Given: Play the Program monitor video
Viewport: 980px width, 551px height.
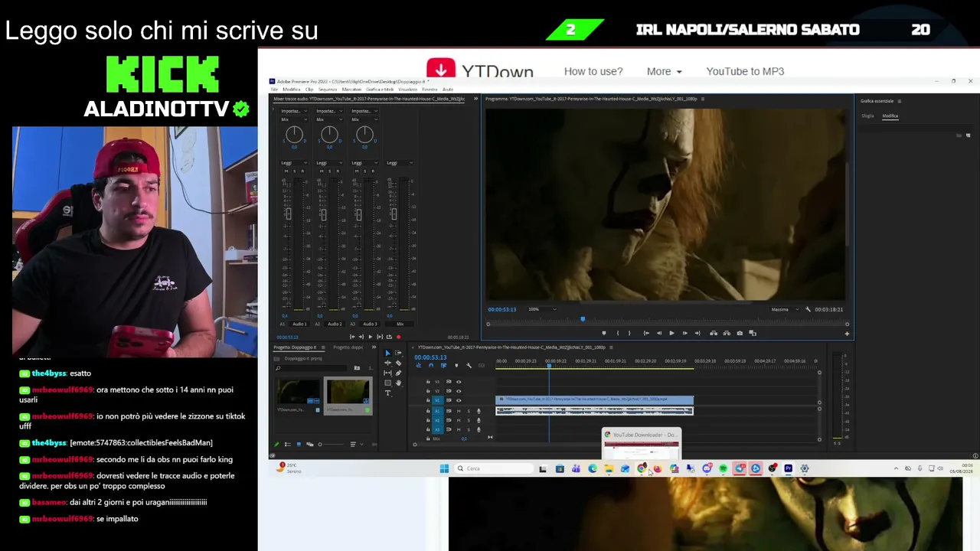Looking at the screenshot, I should (x=671, y=333).
